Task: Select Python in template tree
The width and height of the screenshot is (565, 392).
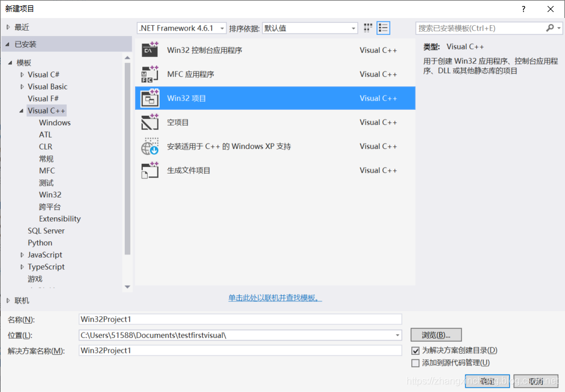Action: [x=40, y=243]
